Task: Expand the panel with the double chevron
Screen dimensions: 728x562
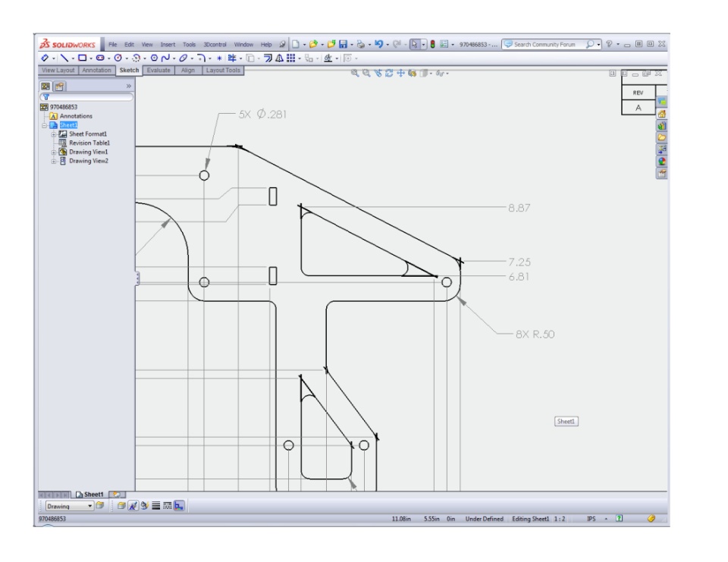Action: [x=129, y=86]
